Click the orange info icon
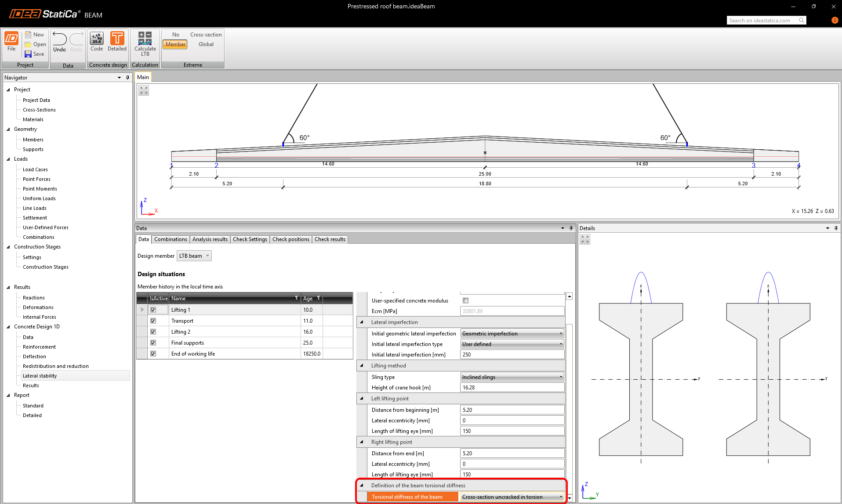This screenshot has width=842, height=504. click(835, 20)
